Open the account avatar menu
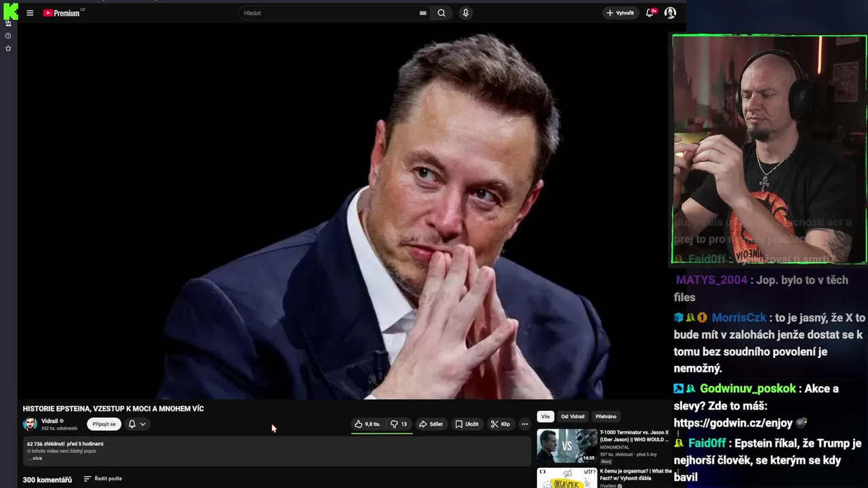Image resolution: width=868 pixels, height=488 pixels. click(670, 13)
